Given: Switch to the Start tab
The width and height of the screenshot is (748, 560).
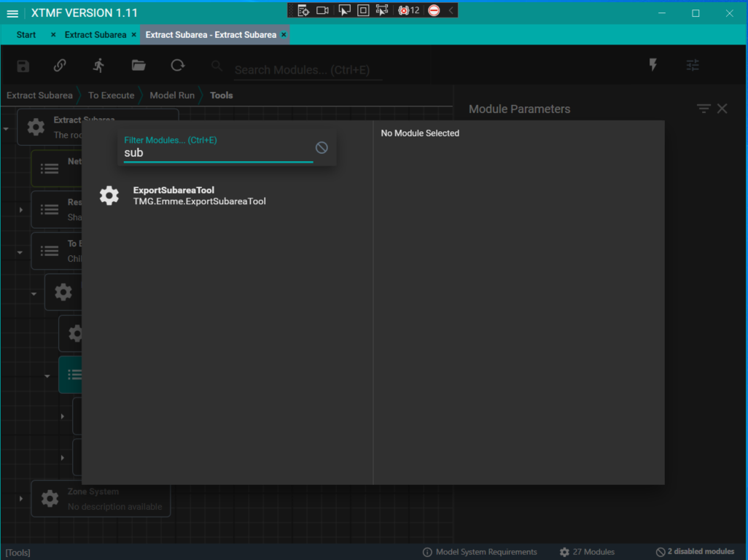Looking at the screenshot, I should pyautogui.click(x=26, y=34).
